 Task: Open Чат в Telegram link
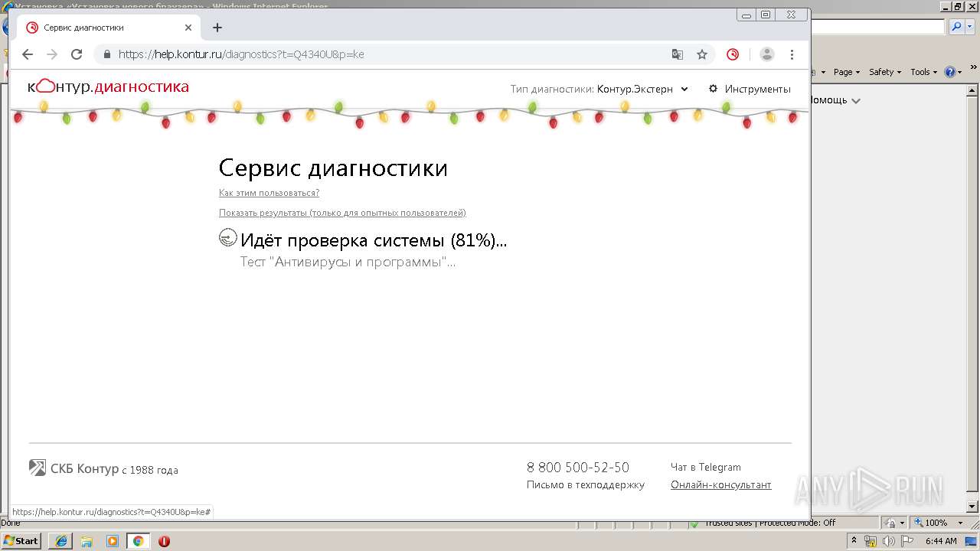click(706, 467)
